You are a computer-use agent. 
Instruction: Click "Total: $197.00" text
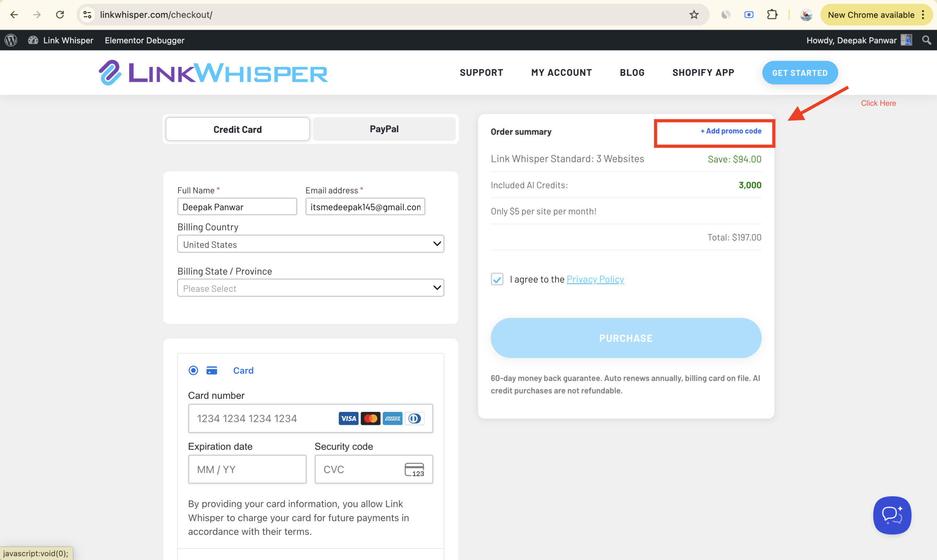click(x=734, y=237)
